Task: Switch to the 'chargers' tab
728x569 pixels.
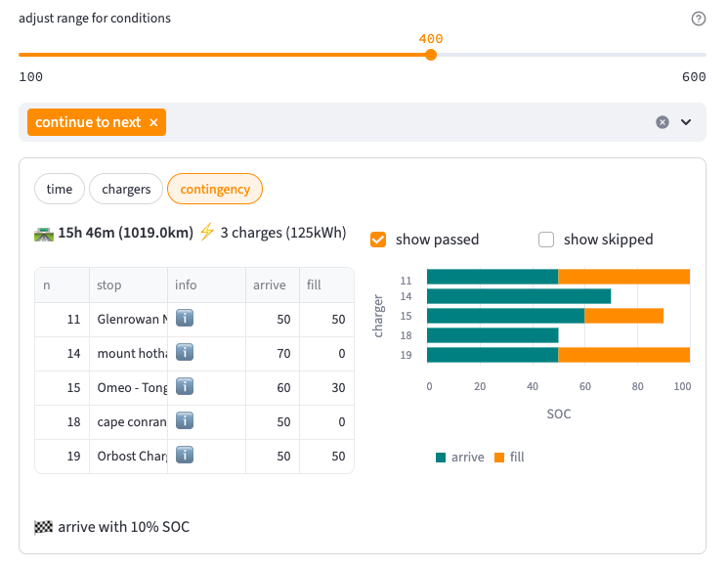Action: [126, 189]
